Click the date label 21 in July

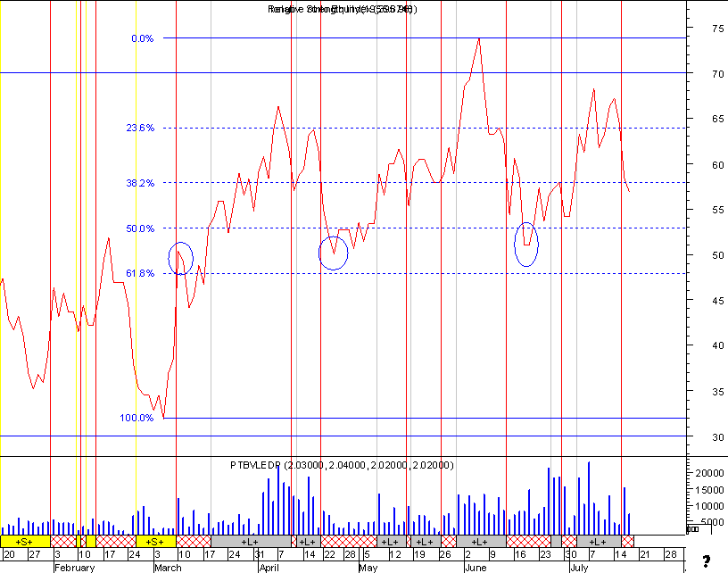pyautogui.click(x=644, y=554)
